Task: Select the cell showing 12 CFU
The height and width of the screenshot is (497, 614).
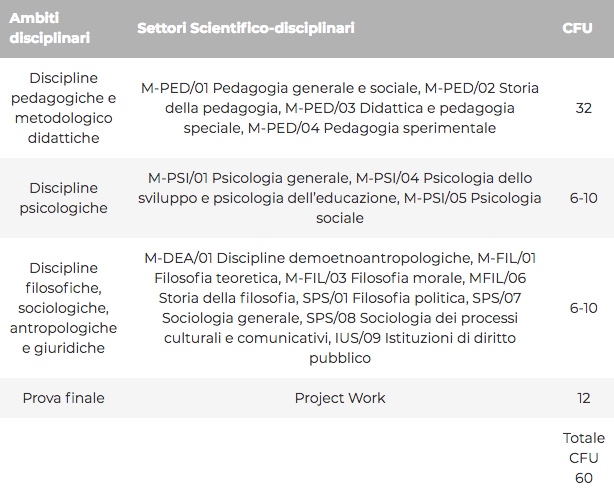Action: tap(584, 398)
